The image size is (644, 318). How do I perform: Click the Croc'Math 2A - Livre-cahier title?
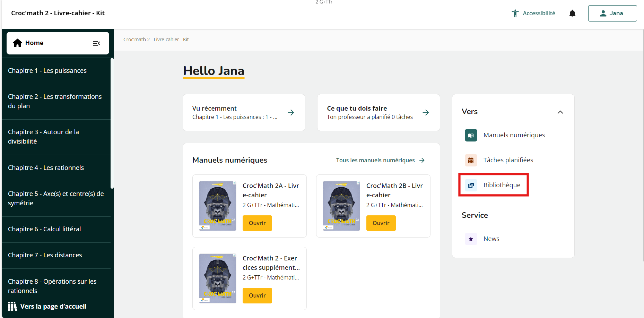[271, 190]
